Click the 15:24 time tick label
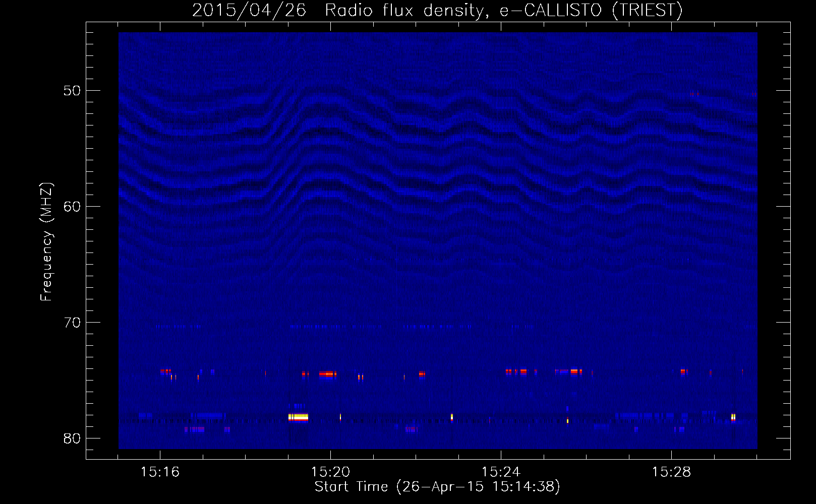Viewport: 816px width, 504px height. pos(501,472)
